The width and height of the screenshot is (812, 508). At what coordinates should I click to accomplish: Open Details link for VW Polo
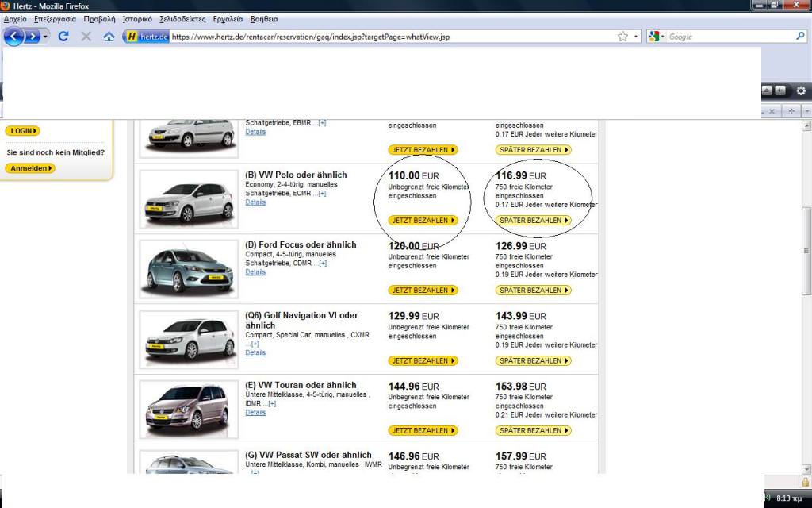(x=255, y=202)
